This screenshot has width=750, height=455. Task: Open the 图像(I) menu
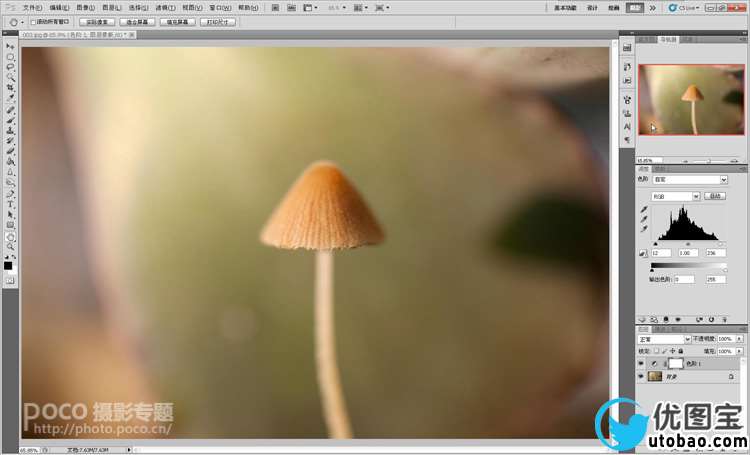(x=86, y=8)
